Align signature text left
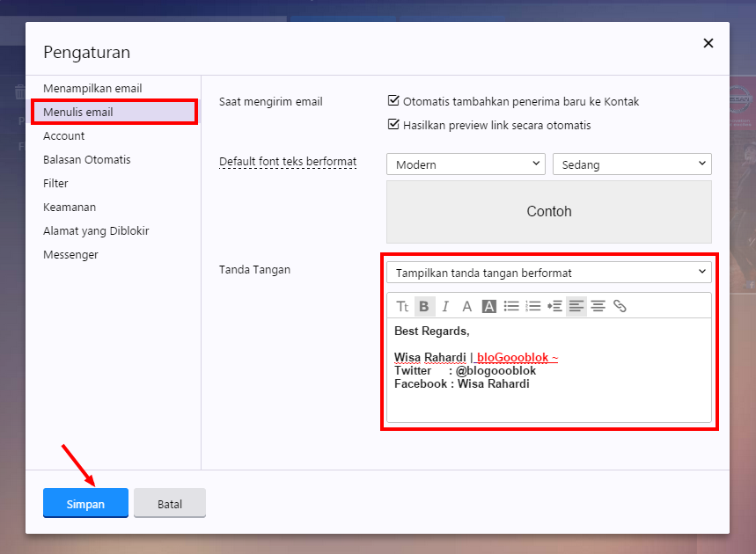 point(576,306)
